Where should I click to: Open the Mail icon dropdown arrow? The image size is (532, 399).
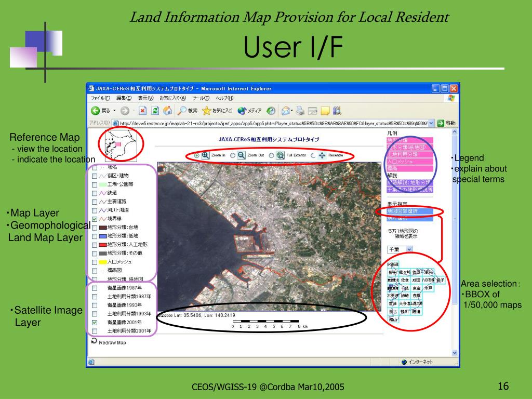click(292, 111)
